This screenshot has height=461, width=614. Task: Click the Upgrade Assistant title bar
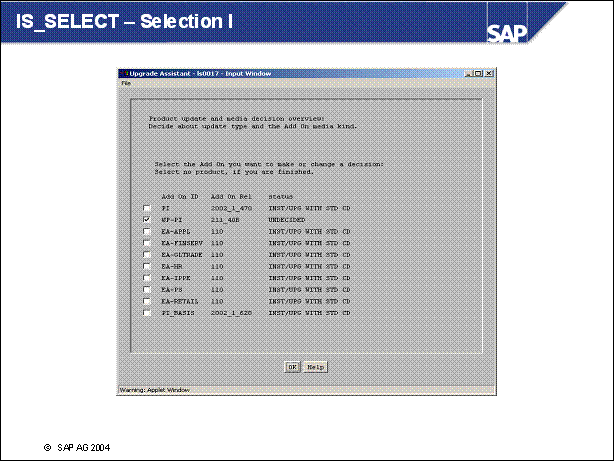[300, 73]
